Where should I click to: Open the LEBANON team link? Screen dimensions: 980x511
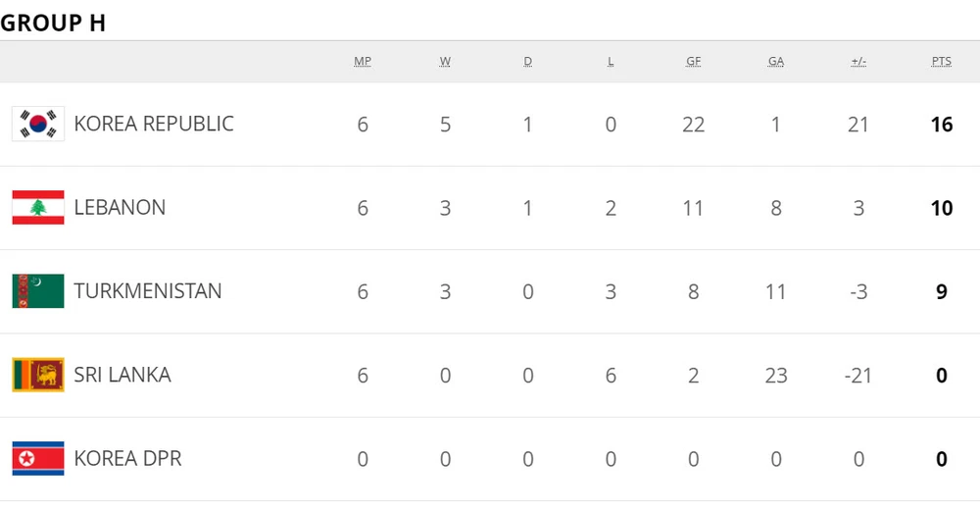point(120,208)
